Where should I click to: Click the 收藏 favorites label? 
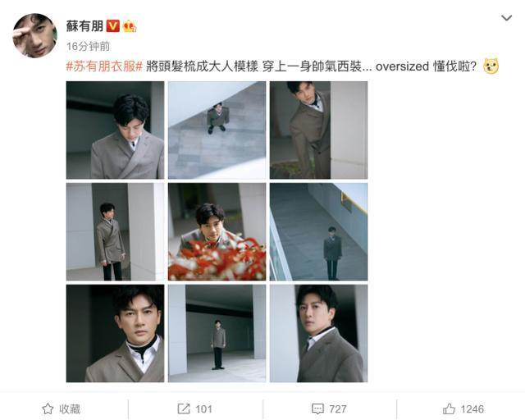coord(70,409)
